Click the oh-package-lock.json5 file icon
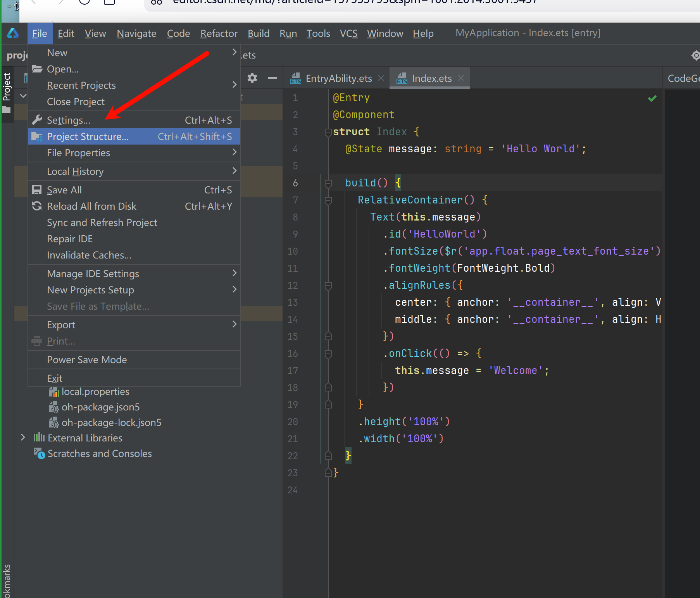The width and height of the screenshot is (700, 598). (54, 423)
